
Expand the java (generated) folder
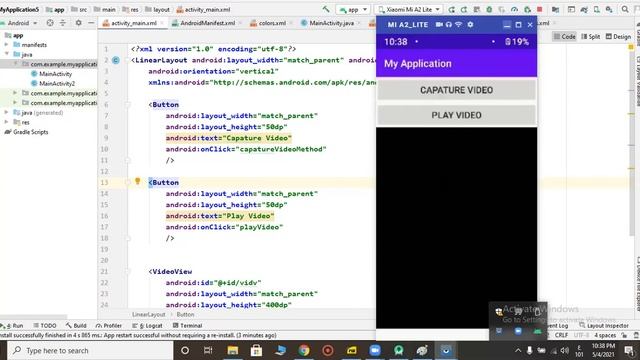pyautogui.click(x=7, y=112)
